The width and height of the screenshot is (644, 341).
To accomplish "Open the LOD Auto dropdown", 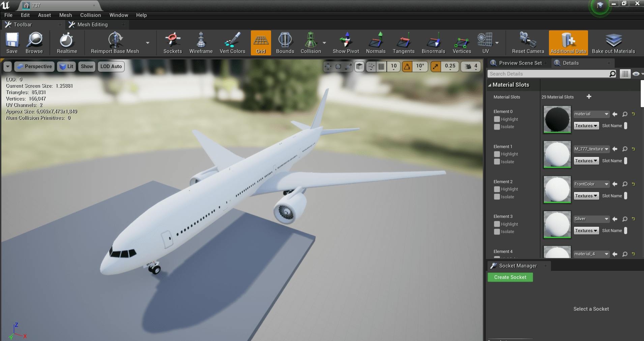I will [x=111, y=66].
